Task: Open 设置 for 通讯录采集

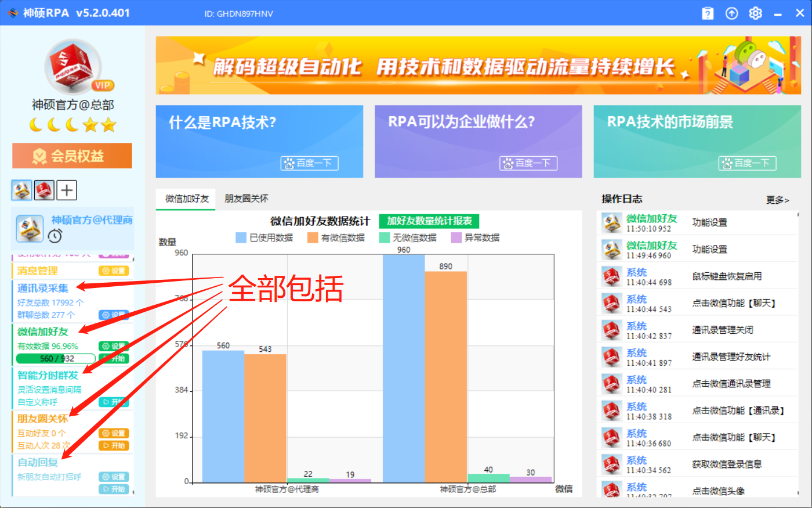Action: 114,315
